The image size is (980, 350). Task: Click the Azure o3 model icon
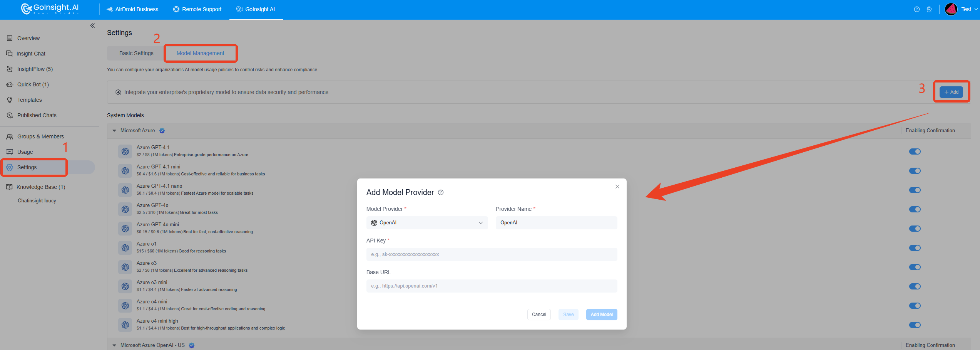[125, 267]
